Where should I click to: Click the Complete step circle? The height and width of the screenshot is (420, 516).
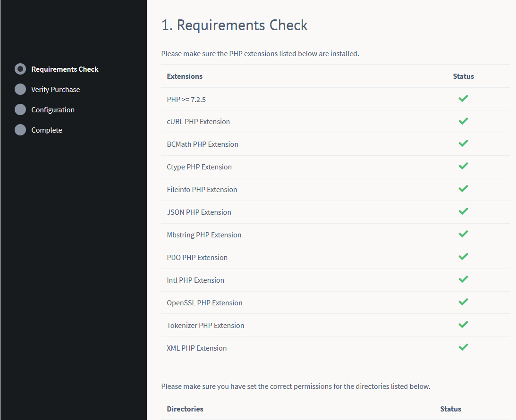point(20,130)
